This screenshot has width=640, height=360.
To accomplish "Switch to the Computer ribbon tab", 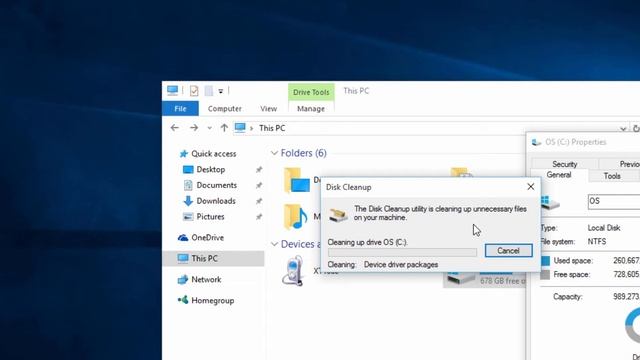I will [x=224, y=109].
